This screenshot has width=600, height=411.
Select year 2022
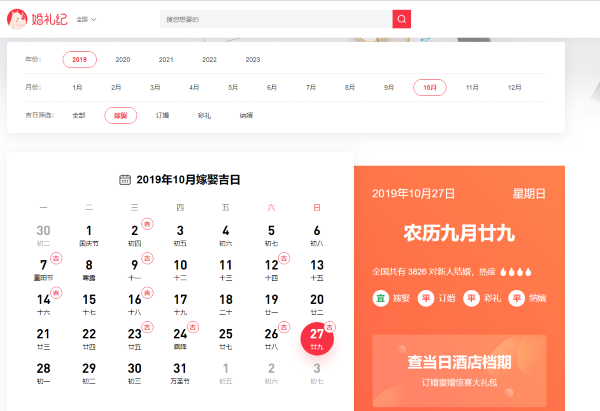tap(209, 59)
